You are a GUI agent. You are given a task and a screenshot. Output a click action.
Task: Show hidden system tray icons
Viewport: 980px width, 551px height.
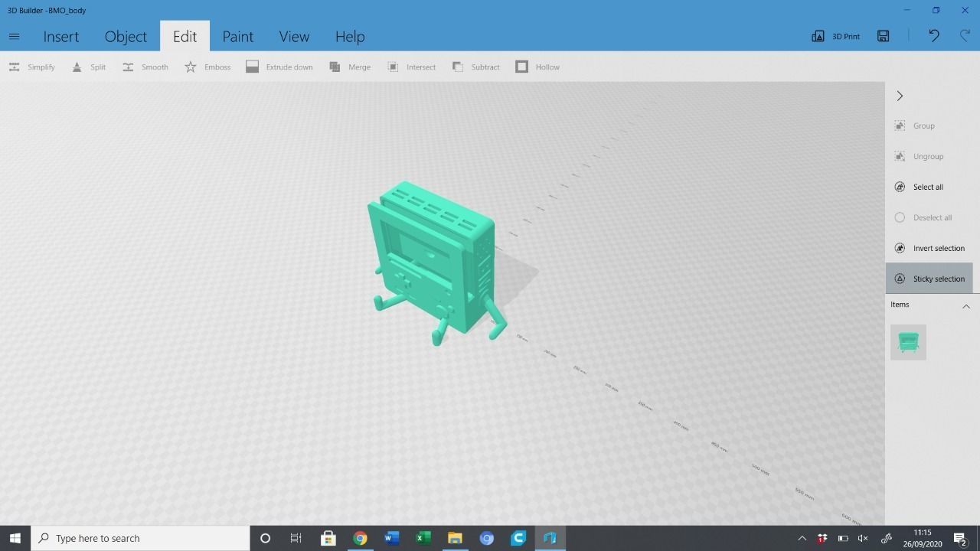[802, 538]
